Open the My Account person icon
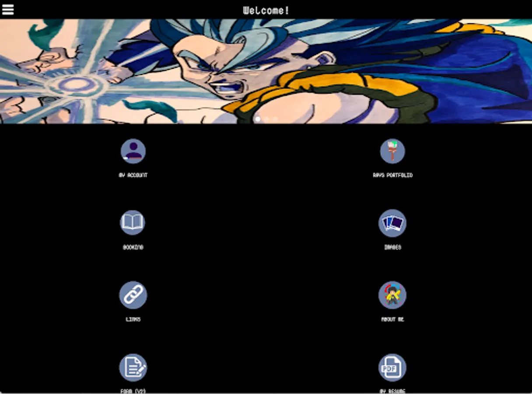532x394 pixels. pyautogui.click(x=133, y=151)
